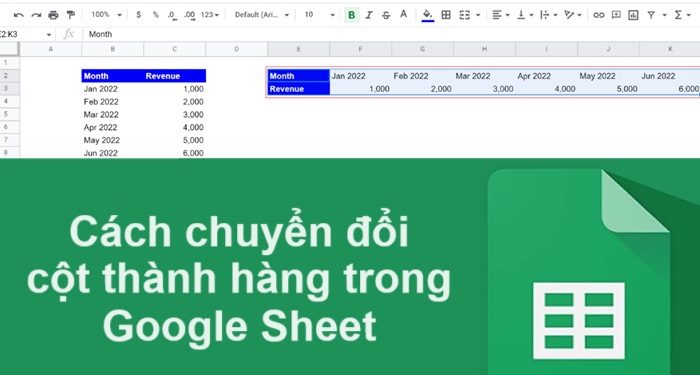
Task: Select column H header
Action: 484,49
